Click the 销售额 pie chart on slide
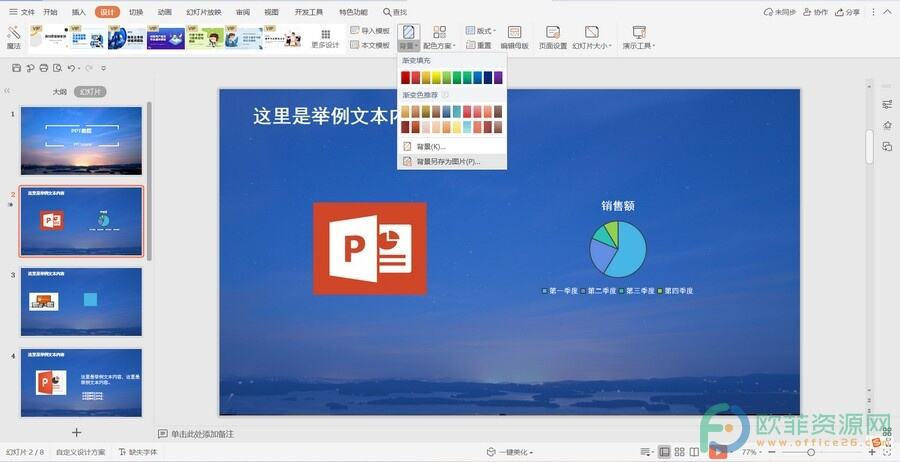Image resolution: width=900 pixels, height=462 pixels. coord(618,249)
